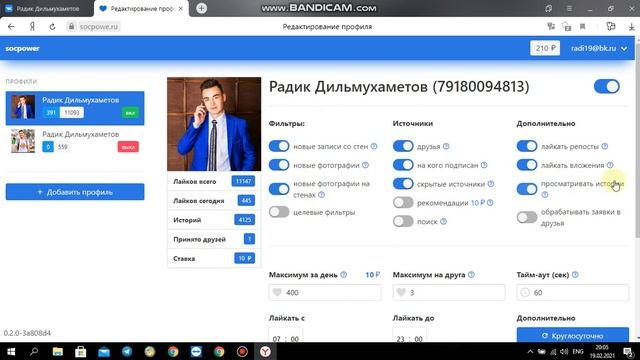Toggle лайкать репосты switch
Image resolution: width=640 pixels, height=360 pixels.
tap(527, 146)
